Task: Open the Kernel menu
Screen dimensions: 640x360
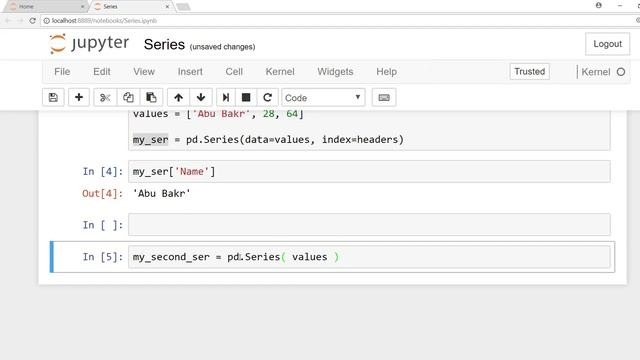Action: pos(280,72)
